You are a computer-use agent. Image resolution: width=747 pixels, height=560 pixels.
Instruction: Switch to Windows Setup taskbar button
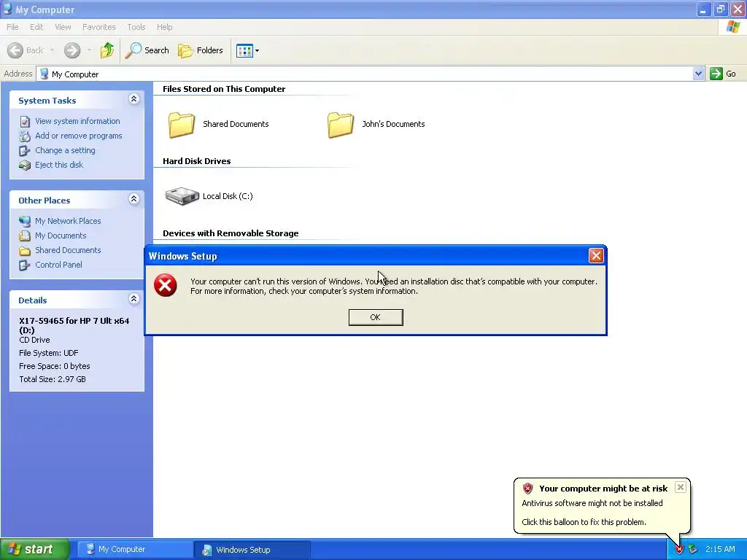[252, 550]
